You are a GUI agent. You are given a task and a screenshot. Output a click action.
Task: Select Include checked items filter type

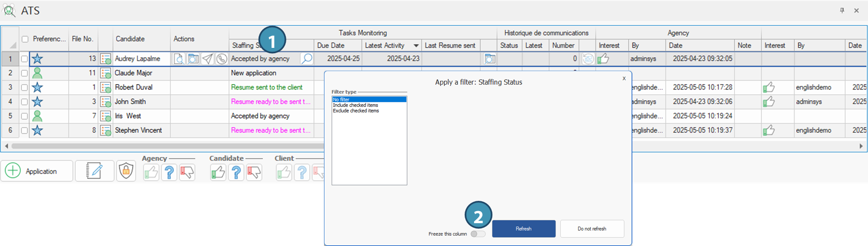click(x=355, y=105)
